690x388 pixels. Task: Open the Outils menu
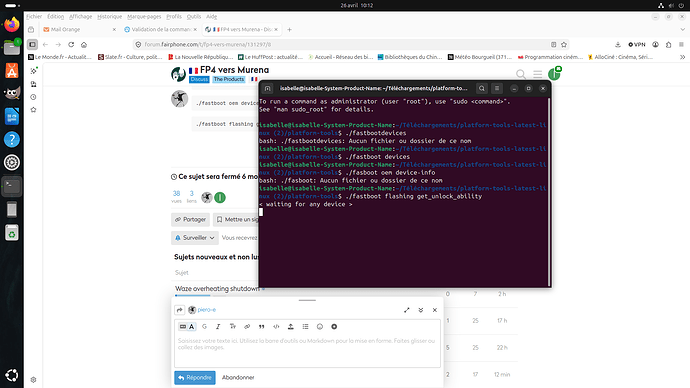coord(194,17)
